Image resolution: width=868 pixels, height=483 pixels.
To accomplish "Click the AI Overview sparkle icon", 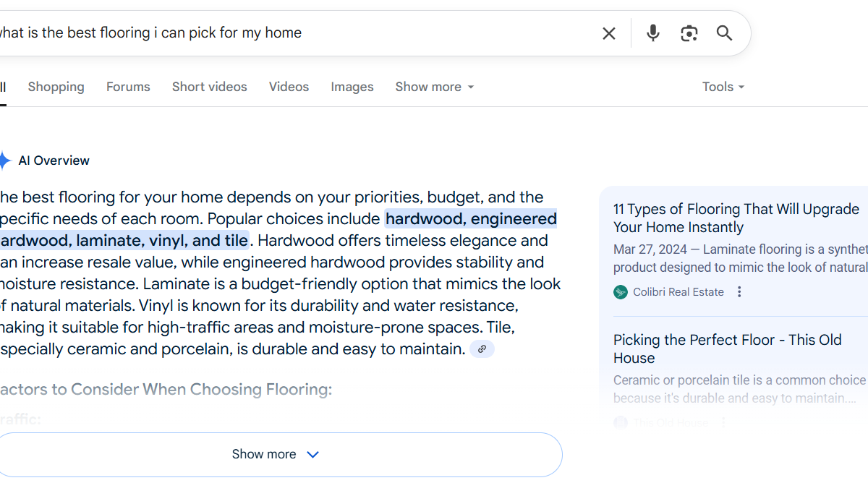I will [4, 161].
